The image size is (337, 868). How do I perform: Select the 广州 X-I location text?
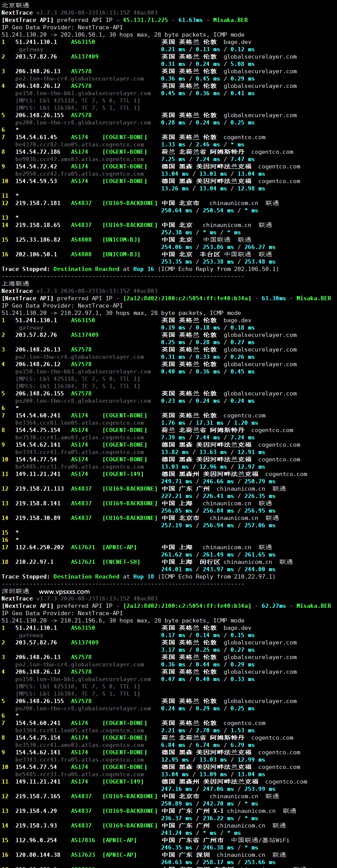tap(210, 811)
